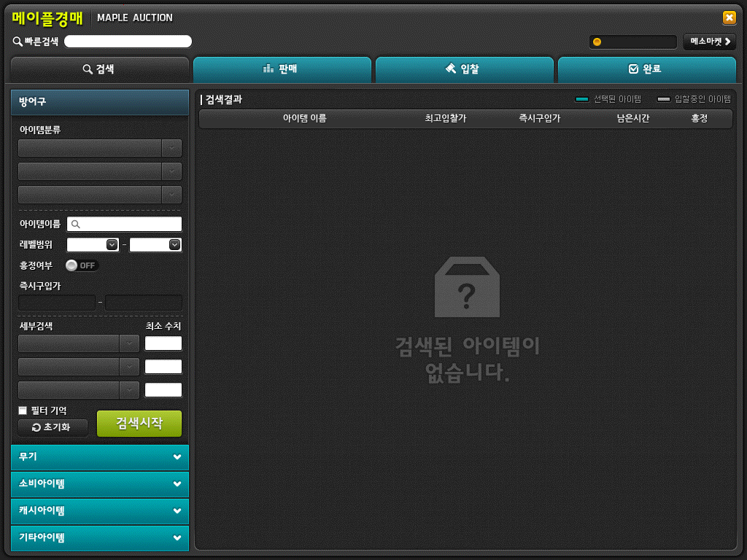The height and width of the screenshot is (560, 747).
Task: Open the second 세부검색 dropdown
Action: (79, 367)
